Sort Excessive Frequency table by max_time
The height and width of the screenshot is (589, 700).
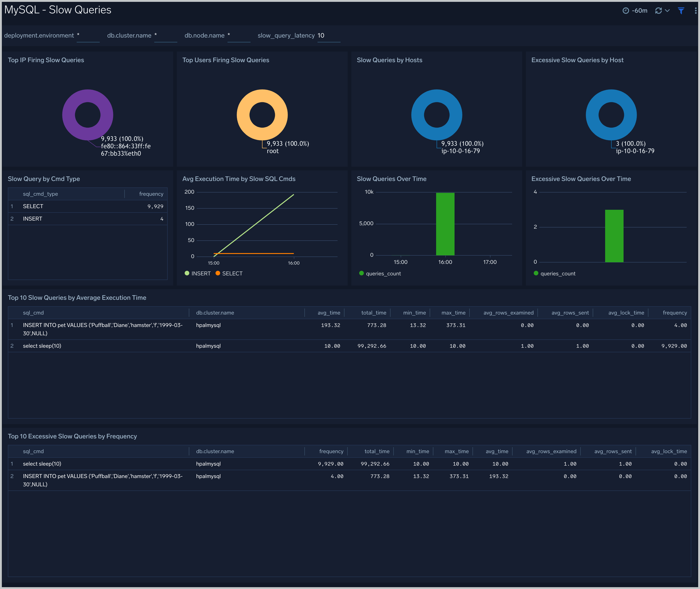tap(457, 452)
